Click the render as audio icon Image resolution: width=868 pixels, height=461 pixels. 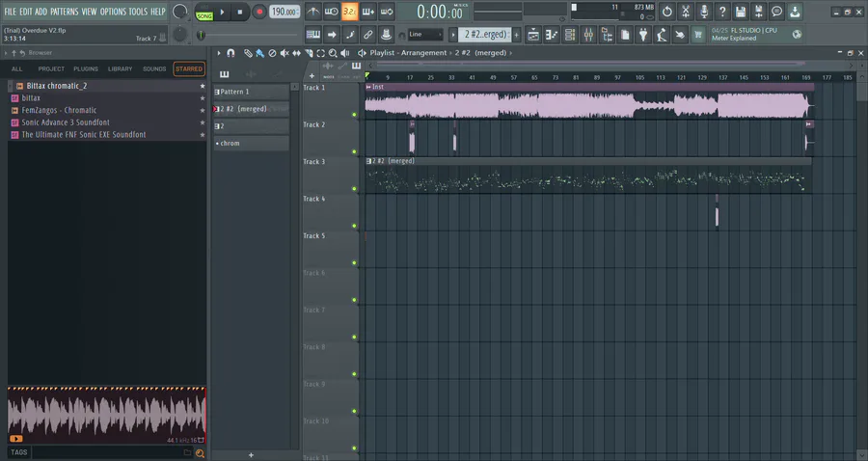click(x=758, y=12)
